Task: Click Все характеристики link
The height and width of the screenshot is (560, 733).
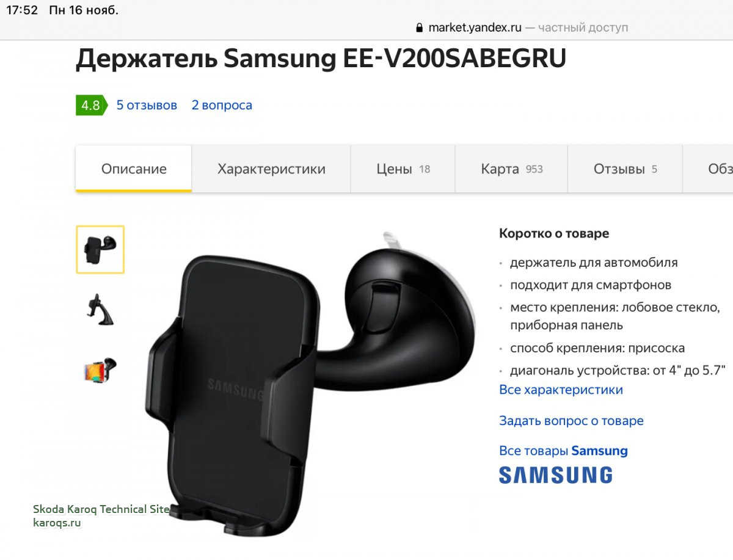Action: (561, 390)
